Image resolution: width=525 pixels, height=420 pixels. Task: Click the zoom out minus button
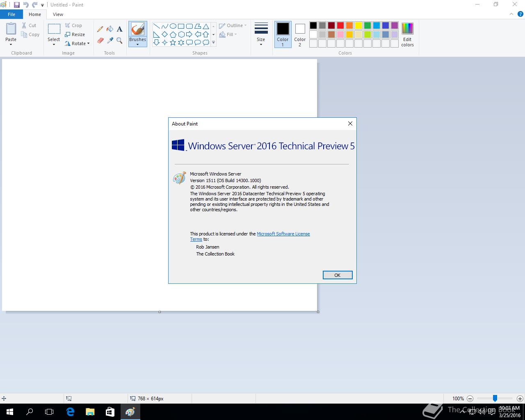pyautogui.click(x=470, y=398)
